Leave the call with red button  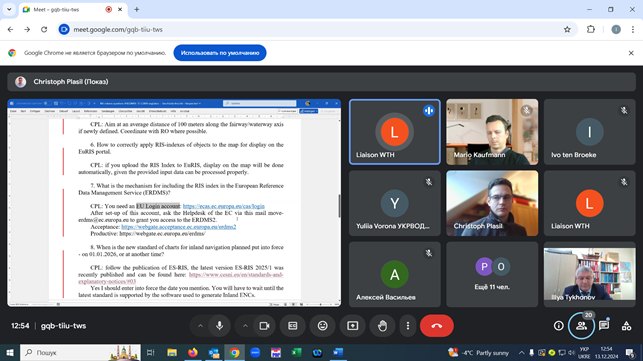pyautogui.click(x=437, y=326)
